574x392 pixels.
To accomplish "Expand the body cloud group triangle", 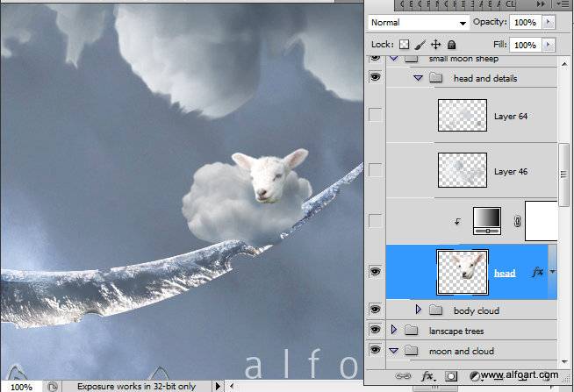I will click(x=418, y=310).
